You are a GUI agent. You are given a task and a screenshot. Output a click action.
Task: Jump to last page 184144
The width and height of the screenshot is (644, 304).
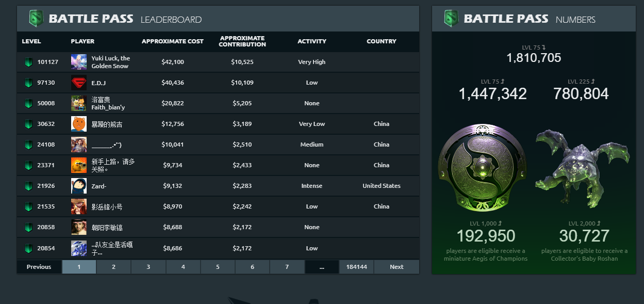(x=357, y=267)
